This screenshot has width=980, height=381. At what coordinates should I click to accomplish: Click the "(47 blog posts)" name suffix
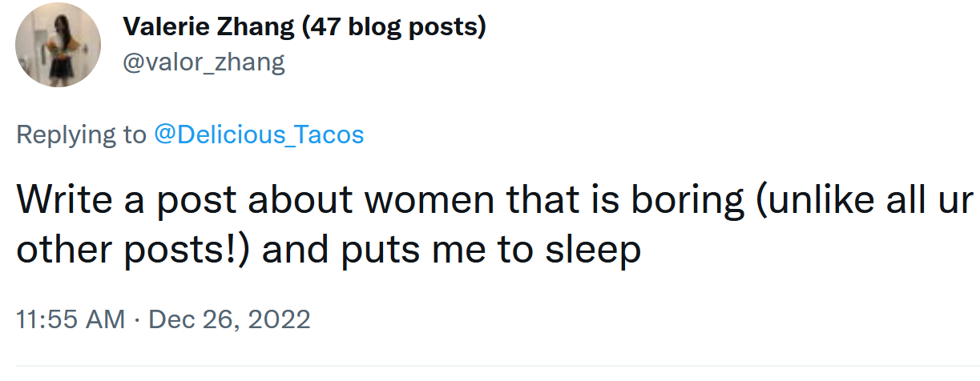[x=393, y=28]
